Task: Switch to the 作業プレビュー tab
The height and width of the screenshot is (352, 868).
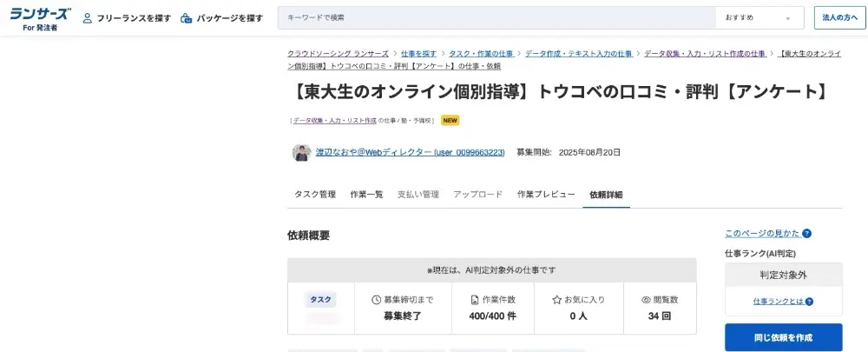Action: (546, 195)
